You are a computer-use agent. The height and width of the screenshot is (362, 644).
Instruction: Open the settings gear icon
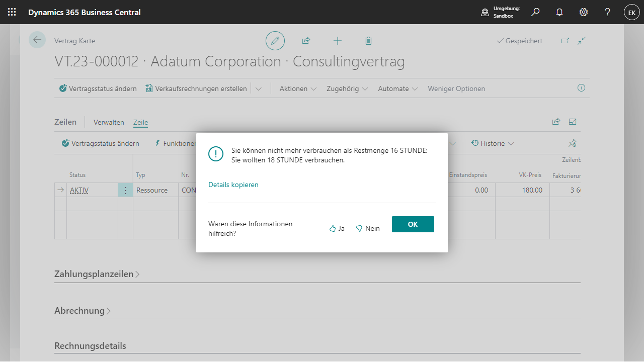[x=584, y=12]
